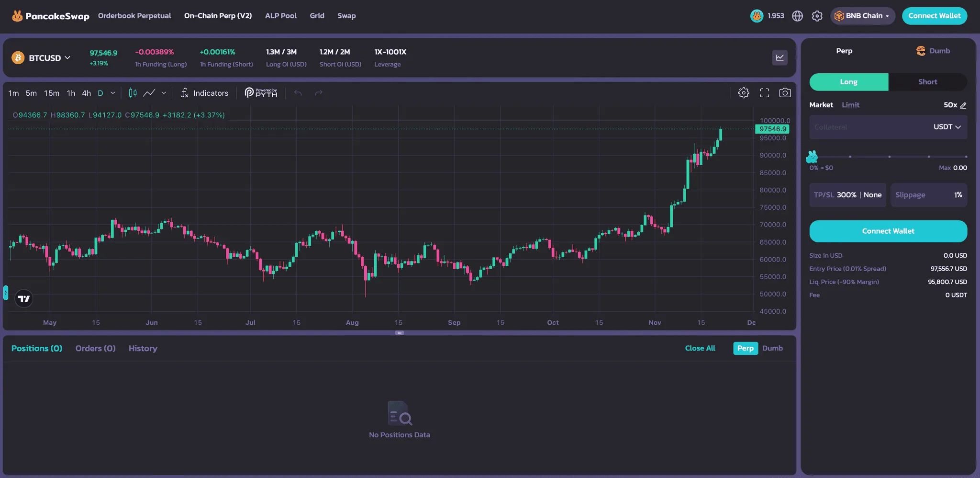Viewport: 980px width, 478px height.
Task: Click the collateral percentage slider handle
Action: [x=812, y=157]
